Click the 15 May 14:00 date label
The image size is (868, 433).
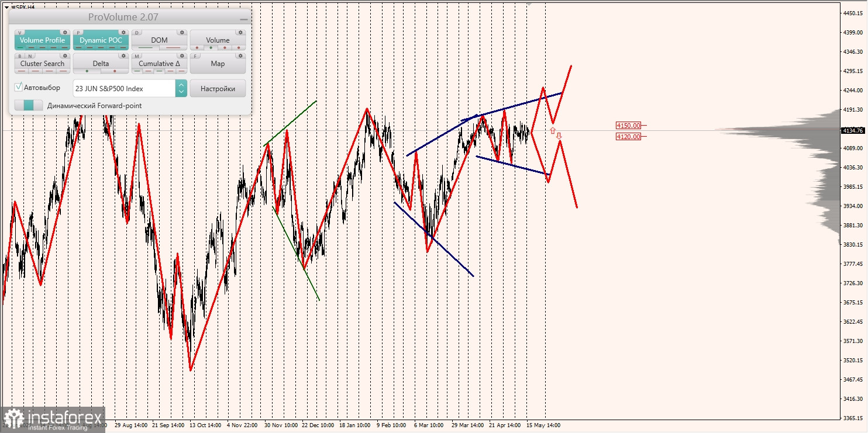pos(543,425)
